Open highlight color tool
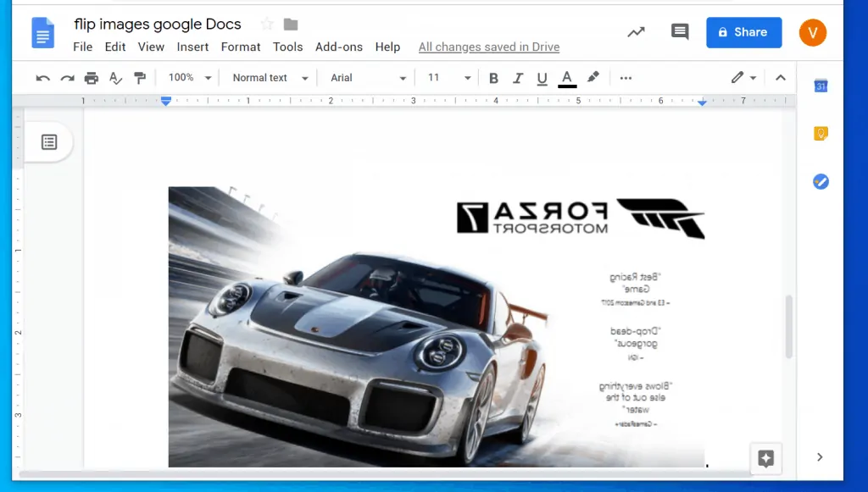 tap(593, 77)
